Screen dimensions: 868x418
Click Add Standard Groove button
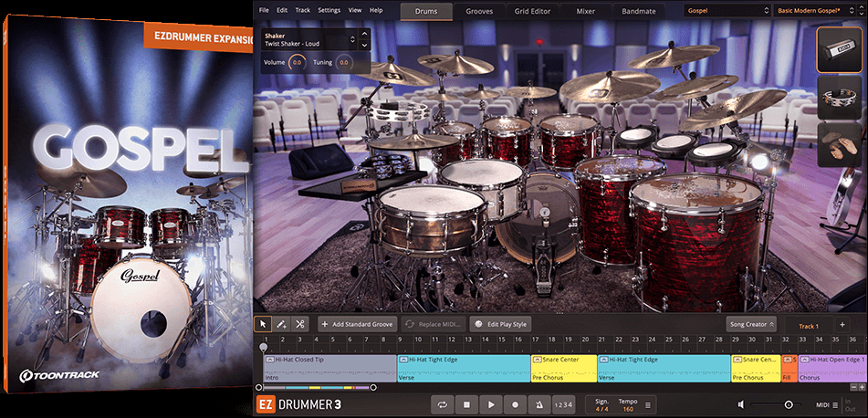(357, 324)
